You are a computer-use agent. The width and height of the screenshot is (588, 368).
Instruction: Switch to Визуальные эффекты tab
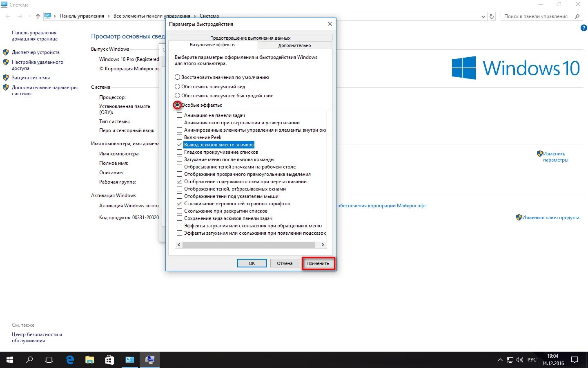pos(212,45)
